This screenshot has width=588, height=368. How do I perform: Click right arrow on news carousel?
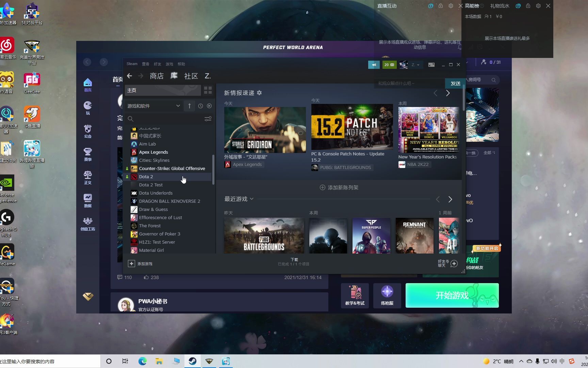tap(448, 93)
